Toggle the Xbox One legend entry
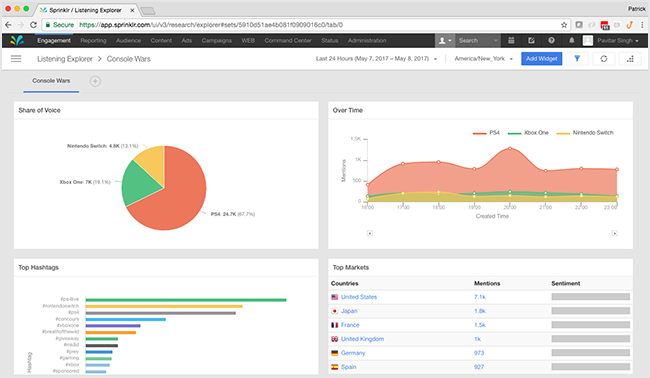This screenshot has width=650, height=378. tap(528, 133)
